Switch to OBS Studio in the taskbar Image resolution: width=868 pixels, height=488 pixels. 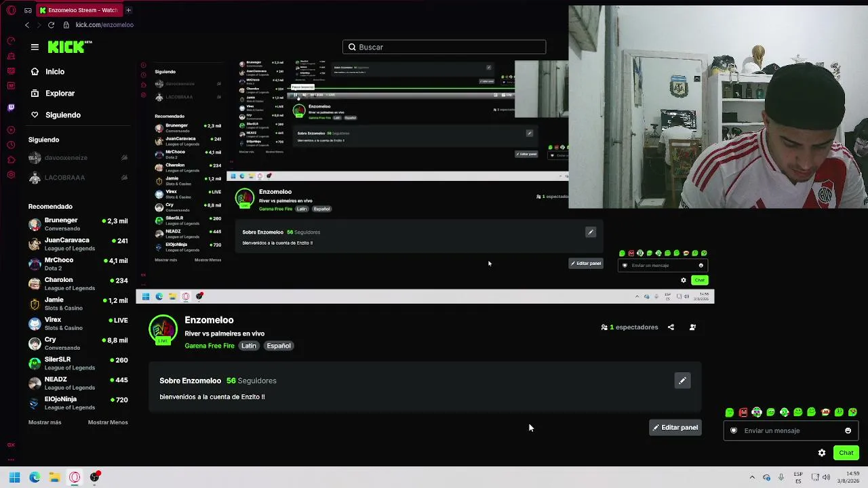[x=94, y=477]
